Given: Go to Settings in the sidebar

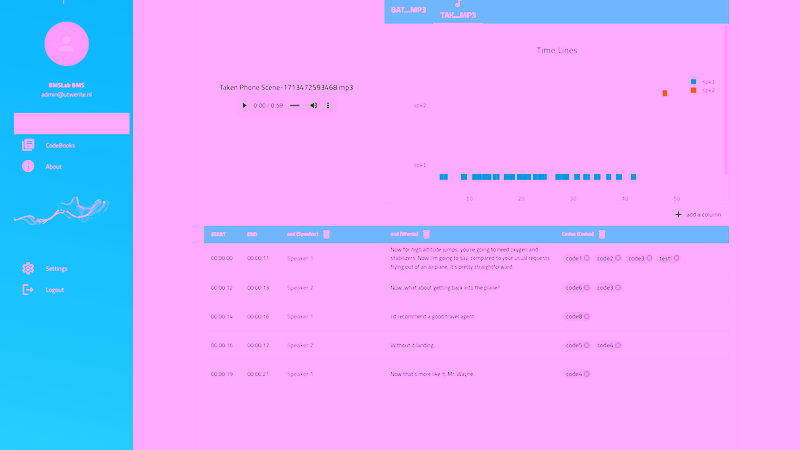Looking at the screenshot, I should point(56,269).
